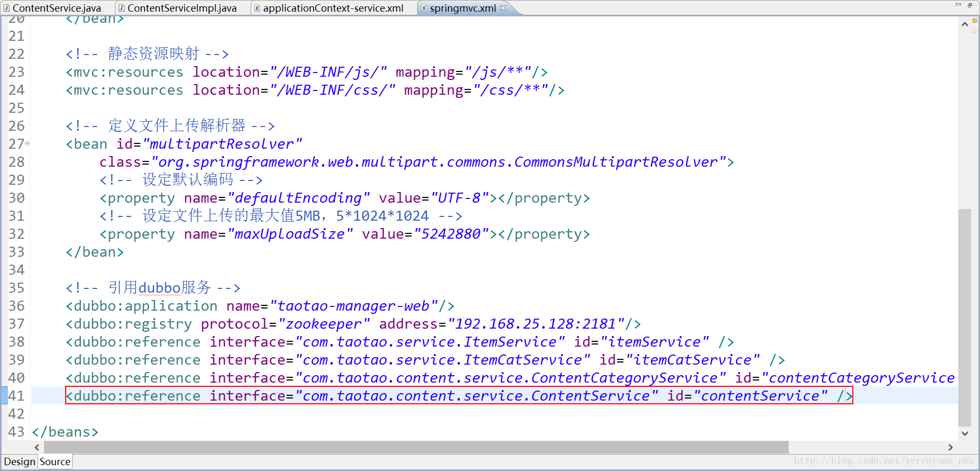Click the "itemCatService" id value
The width and height of the screenshot is (980, 471).
692,360
